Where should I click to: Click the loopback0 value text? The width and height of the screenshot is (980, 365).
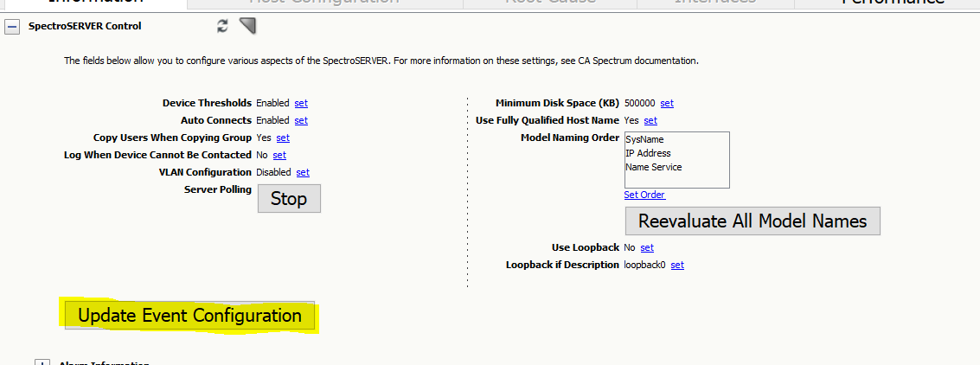tap(645, 265)
